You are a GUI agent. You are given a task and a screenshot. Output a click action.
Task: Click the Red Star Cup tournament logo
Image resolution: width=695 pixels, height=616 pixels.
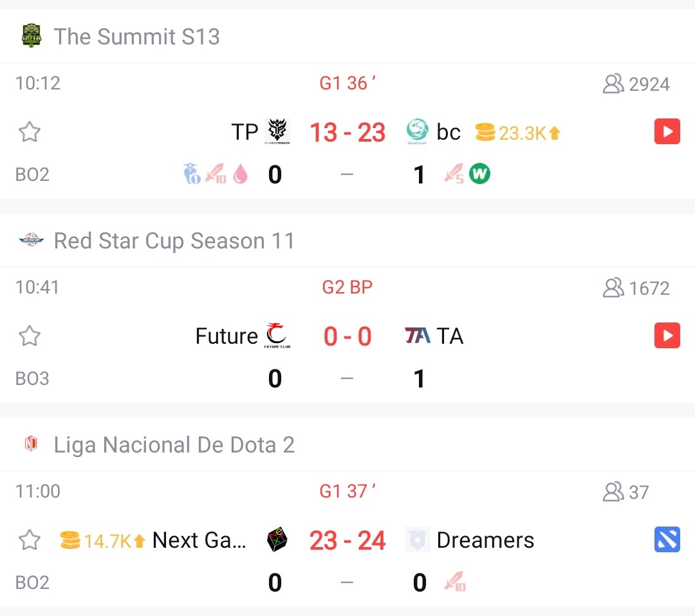(31, 241)
